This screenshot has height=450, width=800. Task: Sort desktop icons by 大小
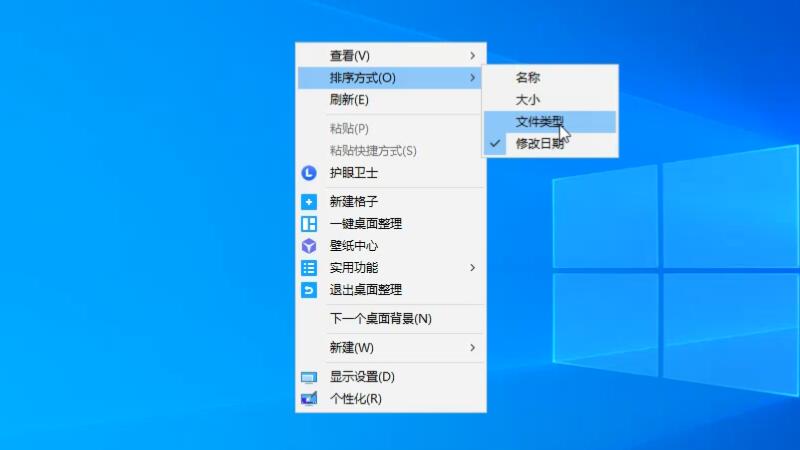(x=528, y=100)
